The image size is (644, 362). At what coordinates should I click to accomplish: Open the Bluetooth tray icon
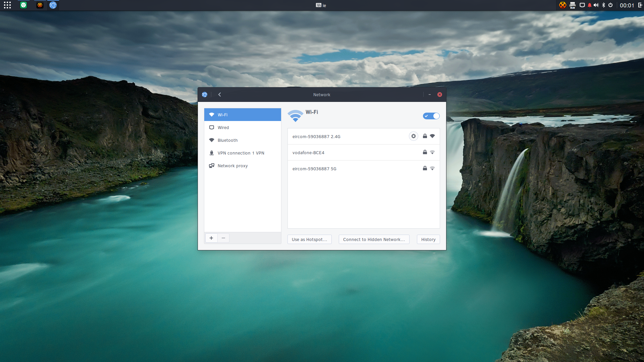click(603, 5)
